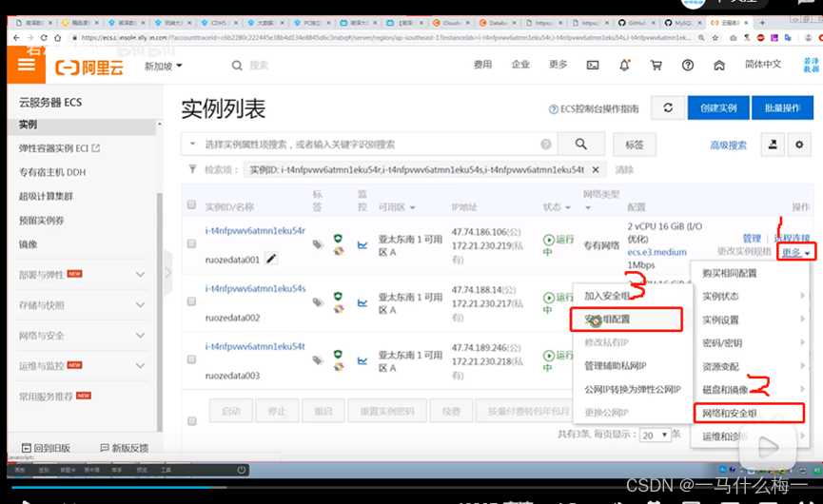Select checkbox for ruozedata003 row
This screenshot has width=823, height=504.
[x=191, y=359]
